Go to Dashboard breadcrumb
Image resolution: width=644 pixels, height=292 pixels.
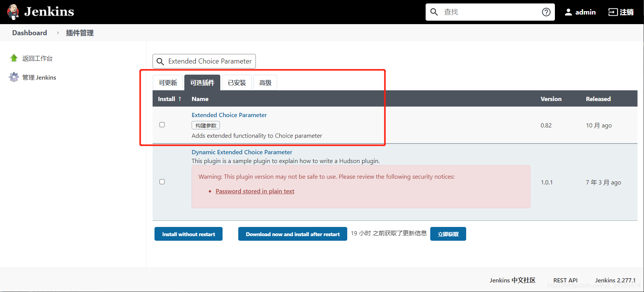coord(29,33)
